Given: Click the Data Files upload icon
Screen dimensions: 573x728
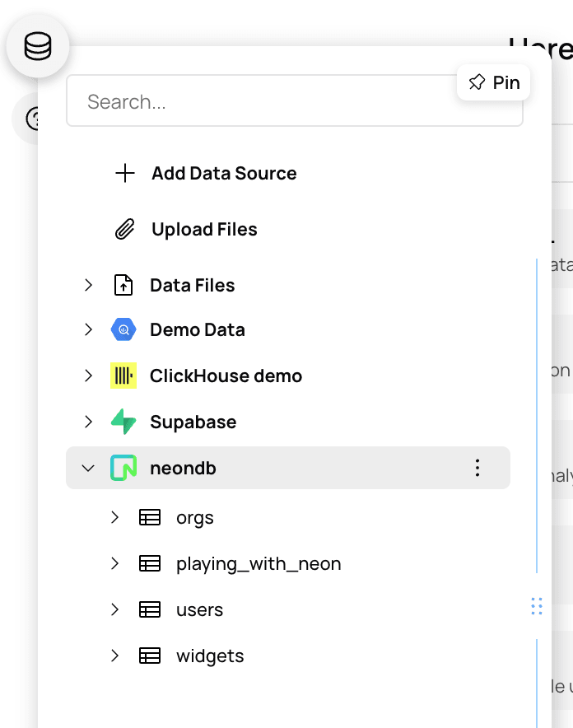Looking at the screenshot, I should click(x=123, y=286).
